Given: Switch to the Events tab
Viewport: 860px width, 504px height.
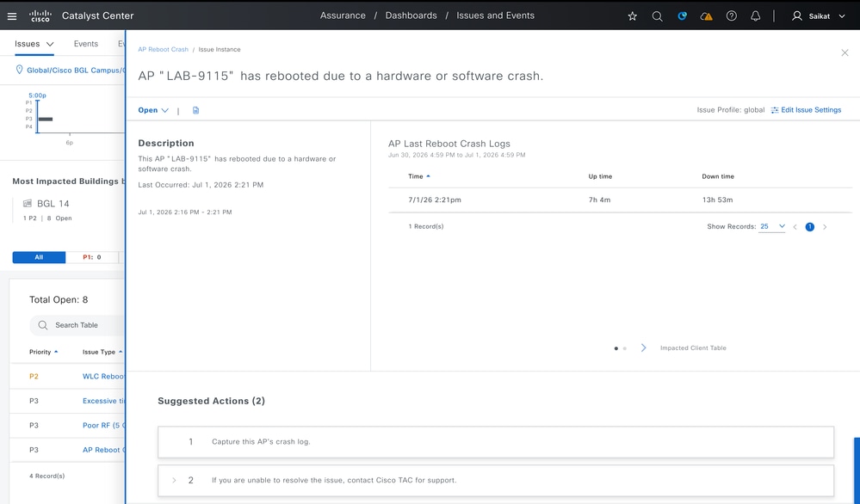Looking at the screenshot, I should coord(85,44).
